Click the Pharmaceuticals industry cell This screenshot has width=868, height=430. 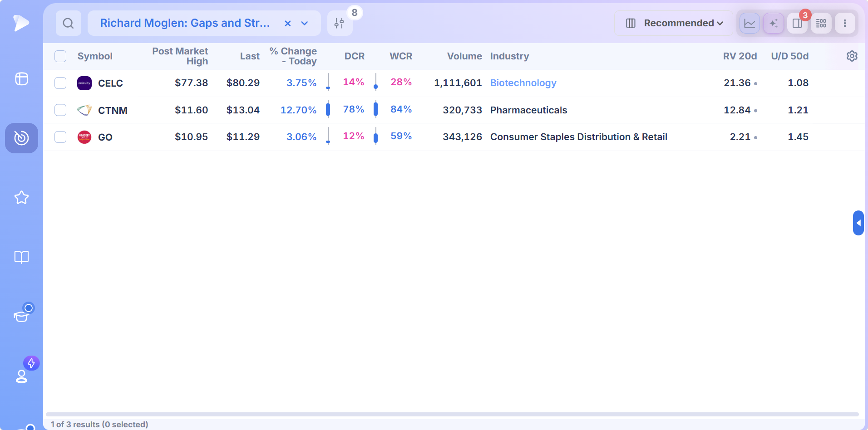click(x=528, y=110)
